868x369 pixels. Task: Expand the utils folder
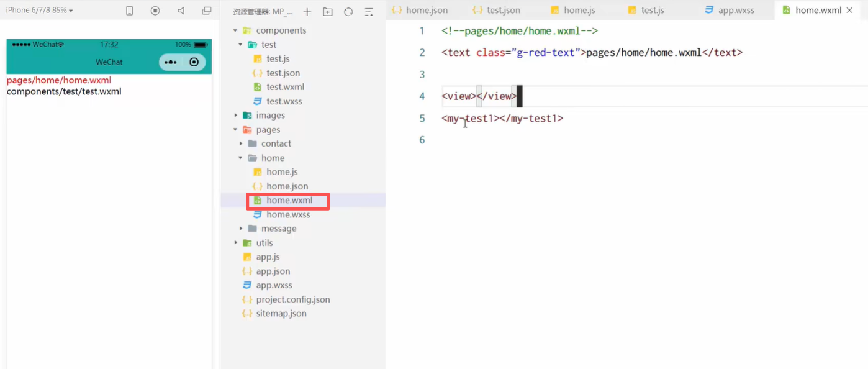tap(235, 243)
